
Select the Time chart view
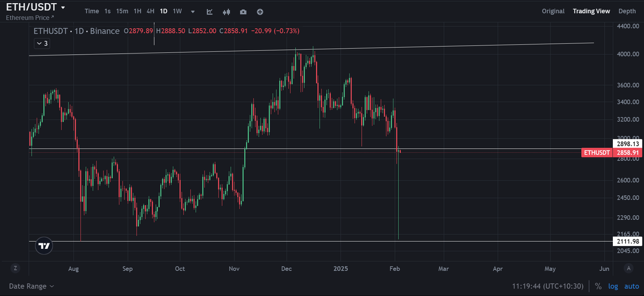click(x=92, y=11)
